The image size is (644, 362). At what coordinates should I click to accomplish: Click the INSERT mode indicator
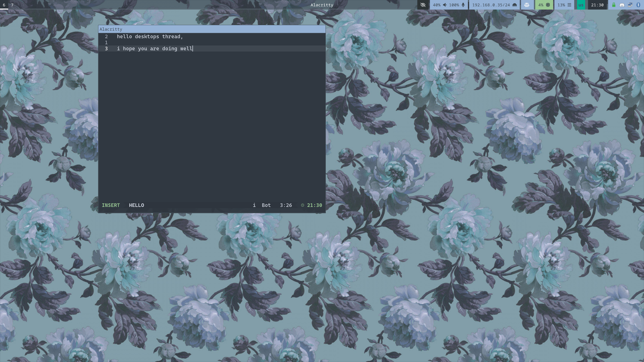coord(111,205)
